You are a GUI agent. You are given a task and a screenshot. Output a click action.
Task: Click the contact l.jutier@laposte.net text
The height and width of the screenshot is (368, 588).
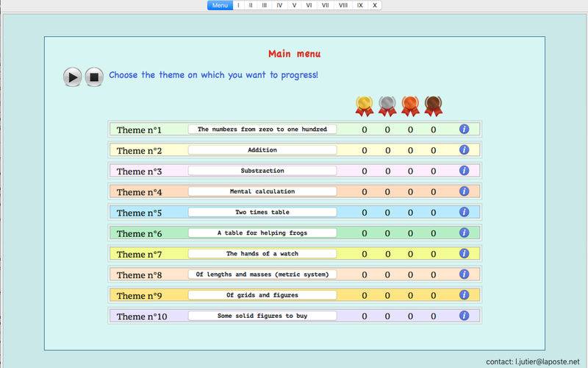[x=533, y=362]
